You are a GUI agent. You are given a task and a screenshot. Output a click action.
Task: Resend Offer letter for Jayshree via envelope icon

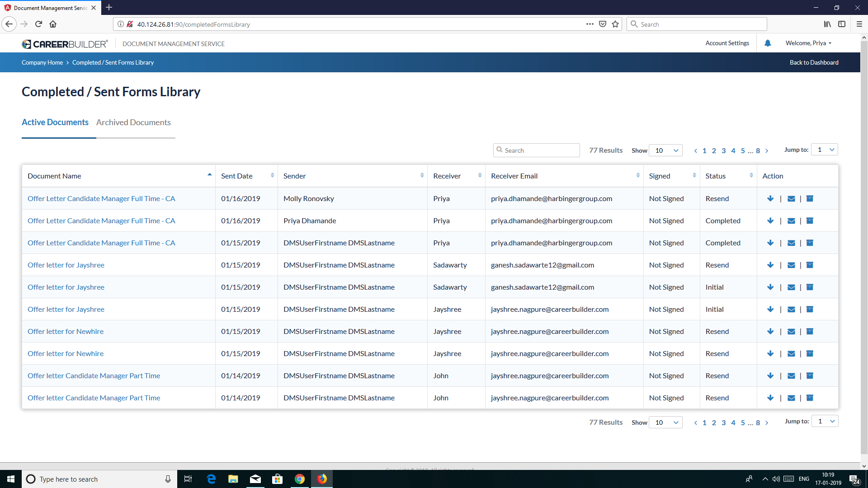(791, 265)
